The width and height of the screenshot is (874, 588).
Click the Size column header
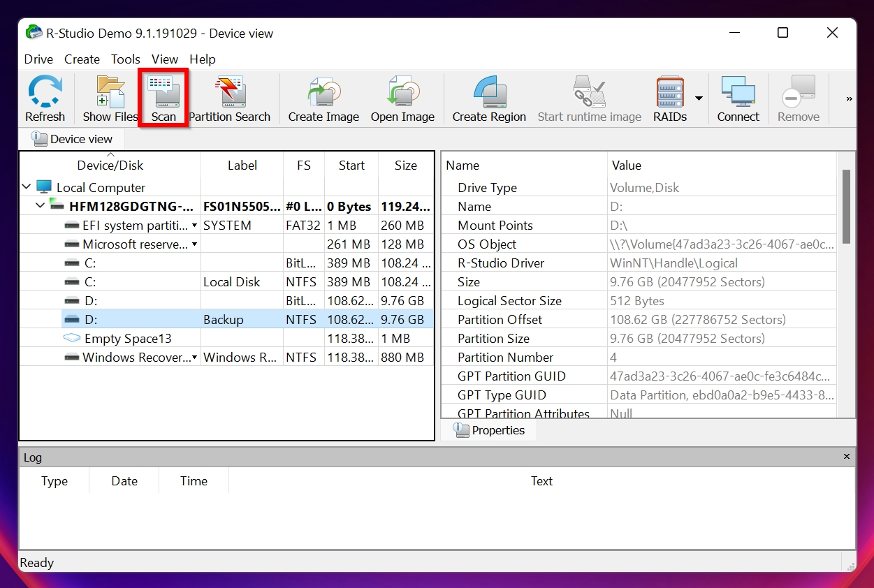click(405, 166)
